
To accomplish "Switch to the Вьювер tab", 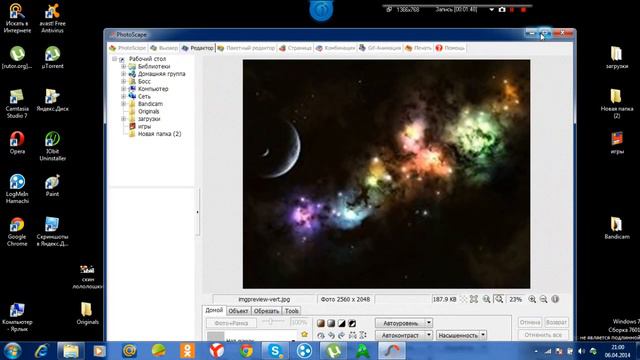I will [164, 48].
